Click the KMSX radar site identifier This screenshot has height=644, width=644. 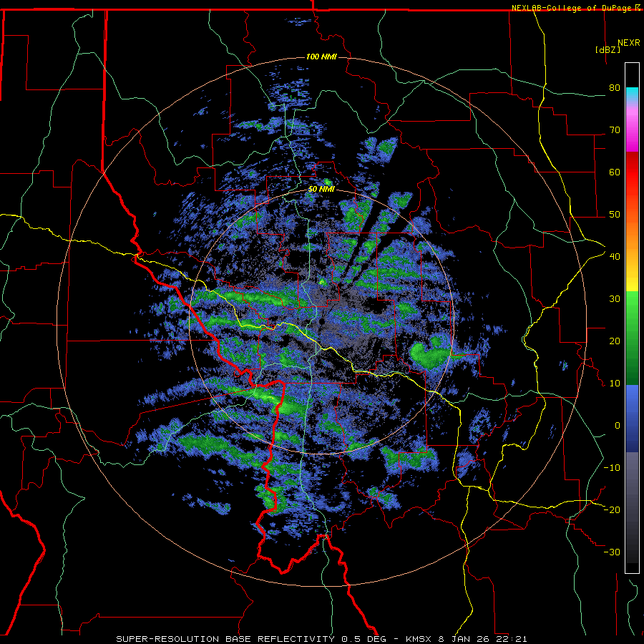click(419, 639)
